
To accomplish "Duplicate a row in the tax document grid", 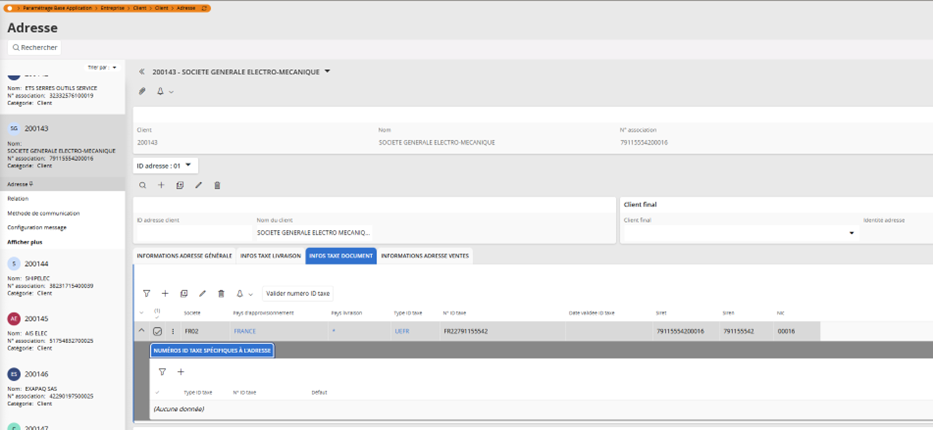I will 184,294.
